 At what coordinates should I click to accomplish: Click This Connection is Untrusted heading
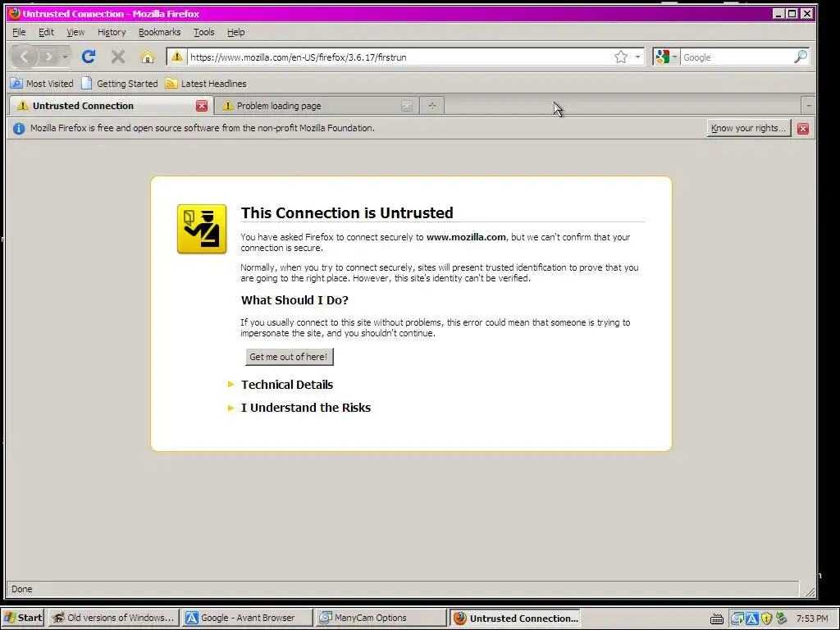[x=347, y=212]
